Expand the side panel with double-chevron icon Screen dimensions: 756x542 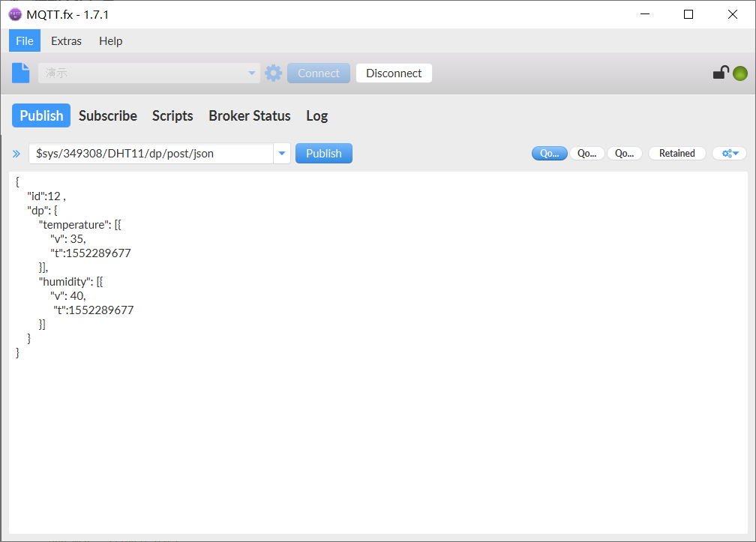click(16, 154)
